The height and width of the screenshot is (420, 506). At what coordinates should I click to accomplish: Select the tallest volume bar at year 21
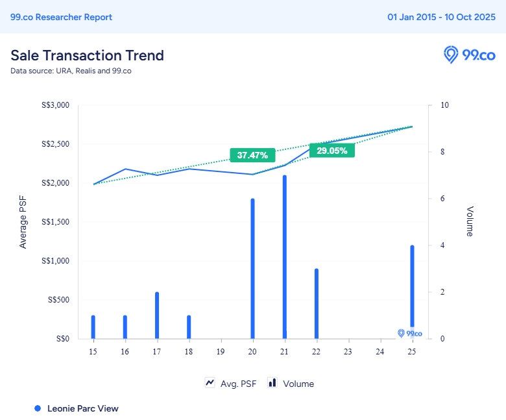click(284, 257)
